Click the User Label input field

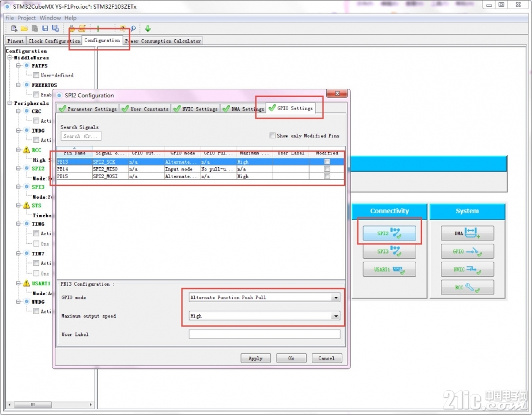point(265,334)
